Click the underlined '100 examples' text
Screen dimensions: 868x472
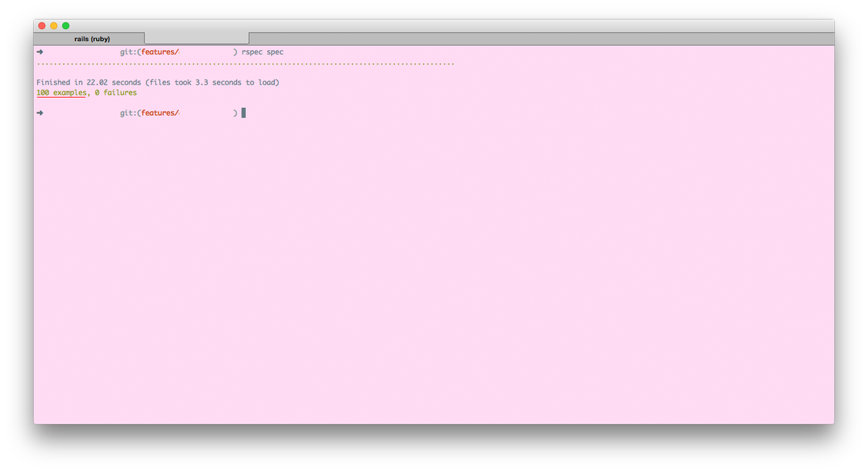[61, 93]
